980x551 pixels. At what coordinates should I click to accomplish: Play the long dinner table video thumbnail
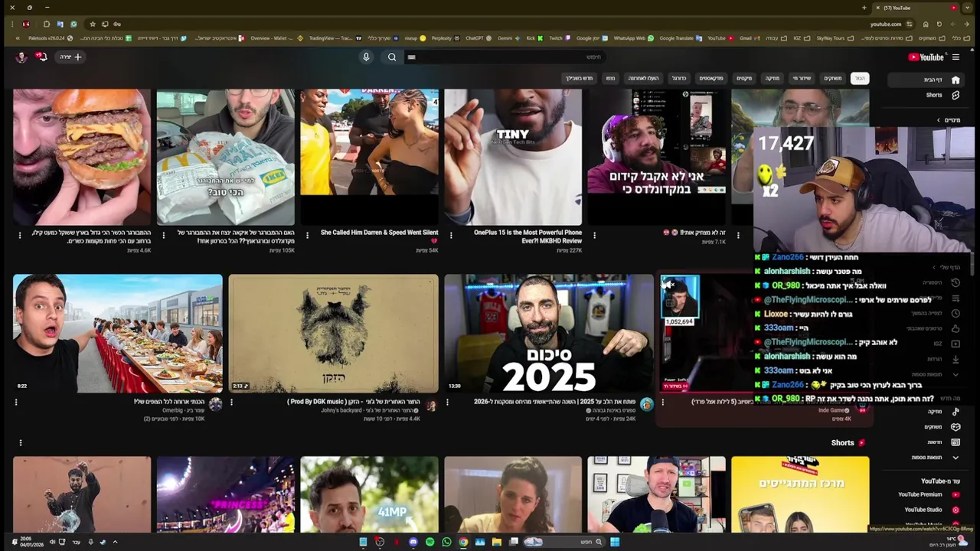[118, 334]
